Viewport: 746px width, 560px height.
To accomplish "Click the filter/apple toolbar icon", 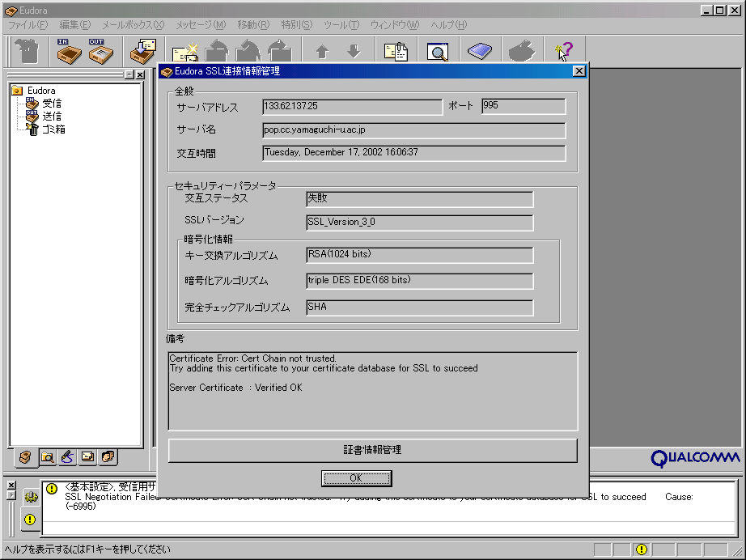I will (x=521, y=51).
